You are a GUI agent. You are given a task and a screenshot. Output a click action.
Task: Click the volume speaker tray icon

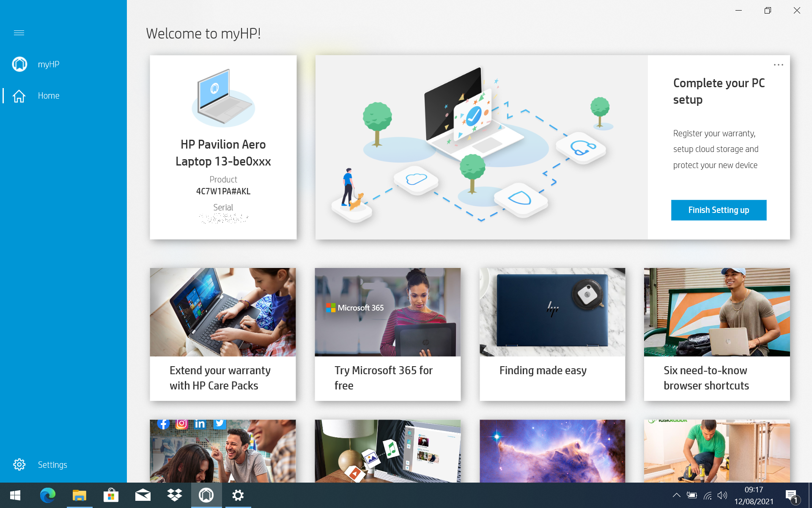[x=723, y=495]
